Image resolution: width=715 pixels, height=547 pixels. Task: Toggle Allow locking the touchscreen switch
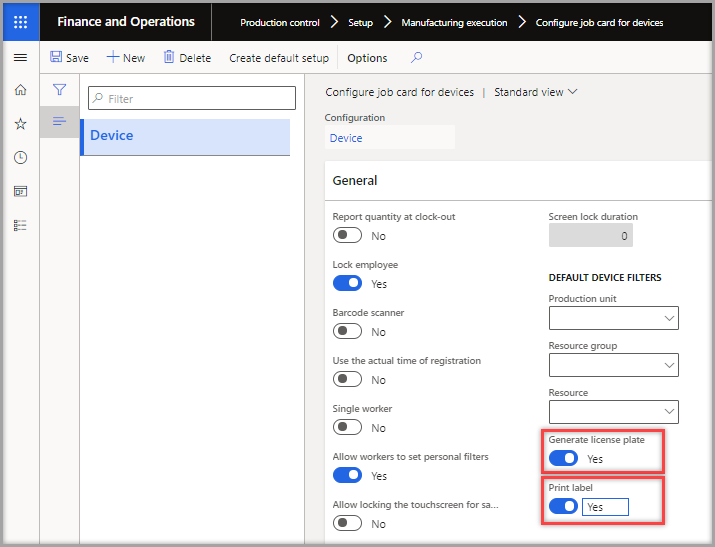pyautogui.click(x=347, y=523)
